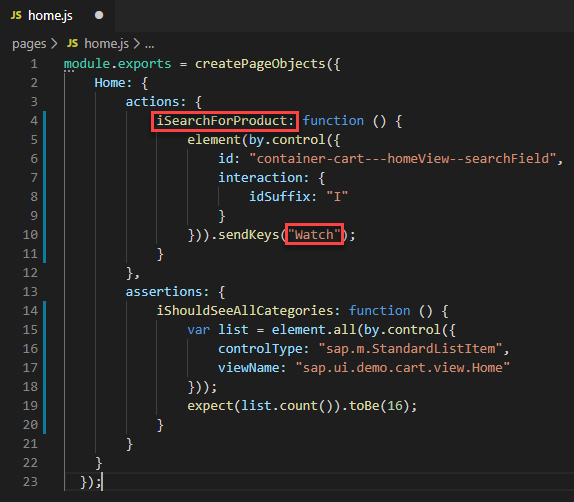This screenshot has width=574, height=502.
Task: Click line number 10 in gutter
Action: (30, 235)
